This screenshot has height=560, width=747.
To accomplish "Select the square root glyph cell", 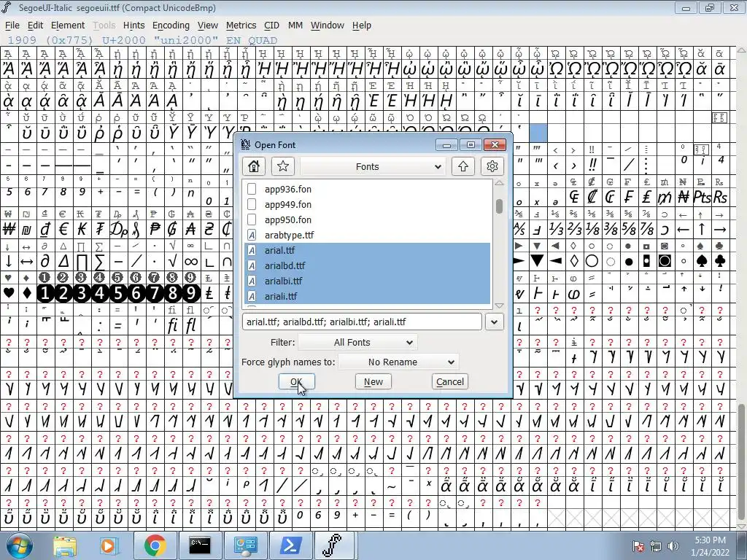I will click(x=172, y=262).
